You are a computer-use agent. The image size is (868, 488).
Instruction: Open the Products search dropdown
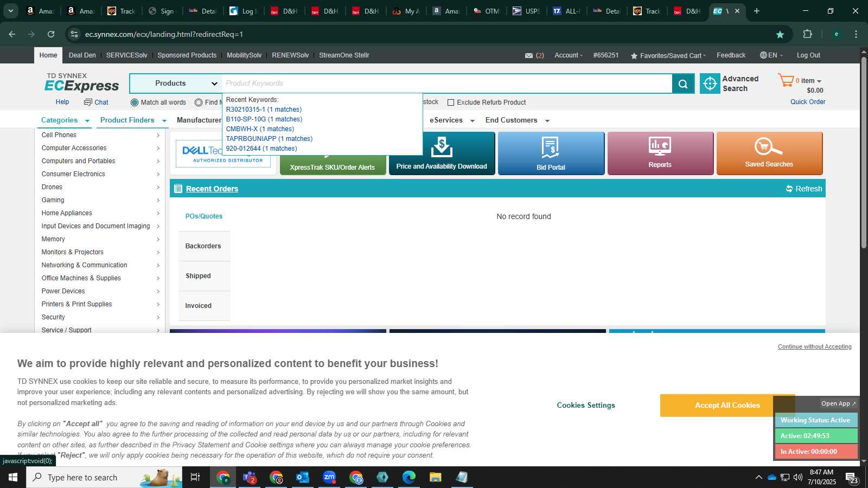pyautogui.click(x=176, y=84)
